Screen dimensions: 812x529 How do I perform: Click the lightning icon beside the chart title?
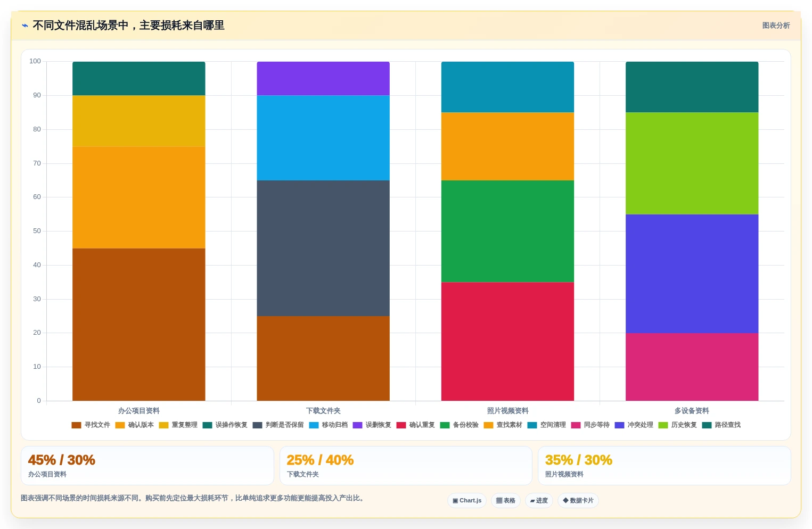coord(25,26)
